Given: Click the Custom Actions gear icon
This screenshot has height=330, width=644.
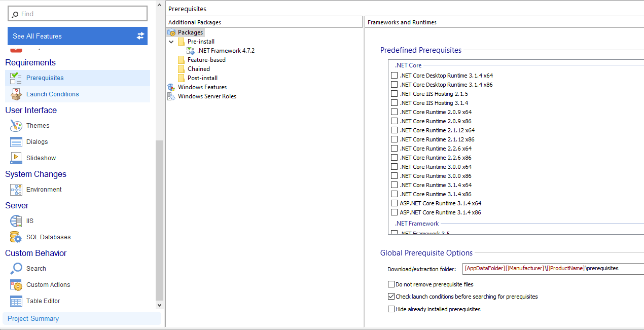Looking at the screenshot, I should tap(16, 285).
